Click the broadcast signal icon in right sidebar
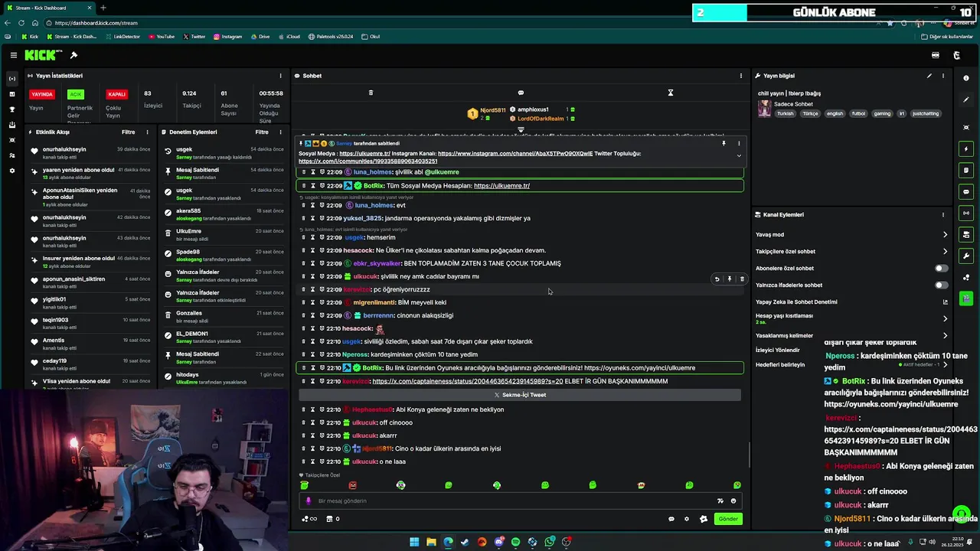 pyautogui.click(x=966, y=213)
